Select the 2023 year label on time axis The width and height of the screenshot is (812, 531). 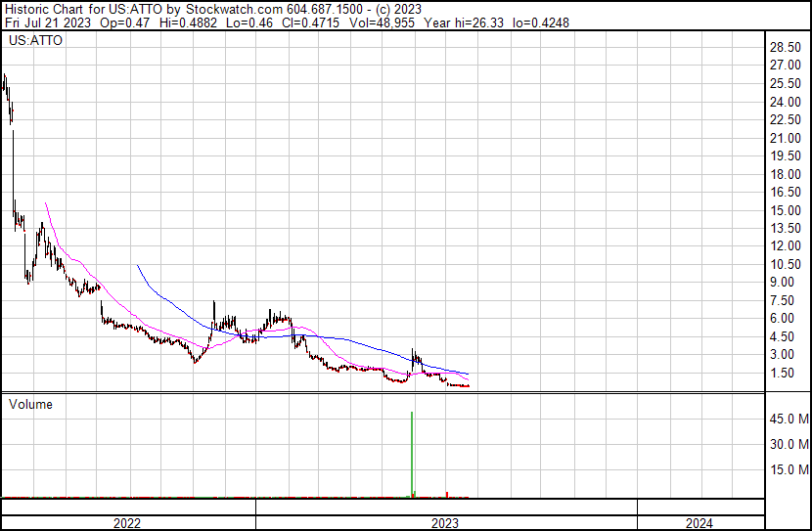(x=445, y=523)
